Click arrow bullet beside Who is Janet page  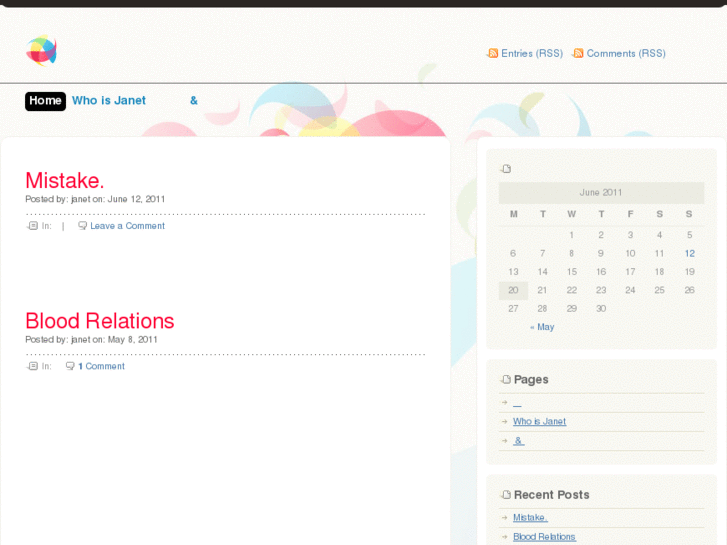[504, 421]
